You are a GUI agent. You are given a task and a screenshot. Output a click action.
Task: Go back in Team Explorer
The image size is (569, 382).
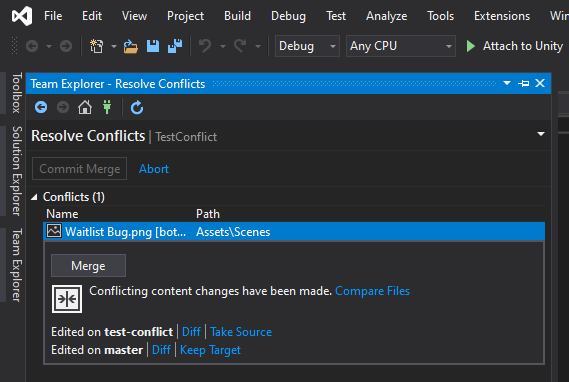pos(41,107)
